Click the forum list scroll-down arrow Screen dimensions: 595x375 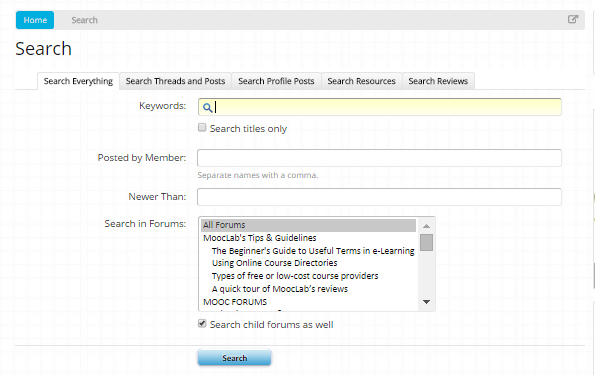[427, 302]
